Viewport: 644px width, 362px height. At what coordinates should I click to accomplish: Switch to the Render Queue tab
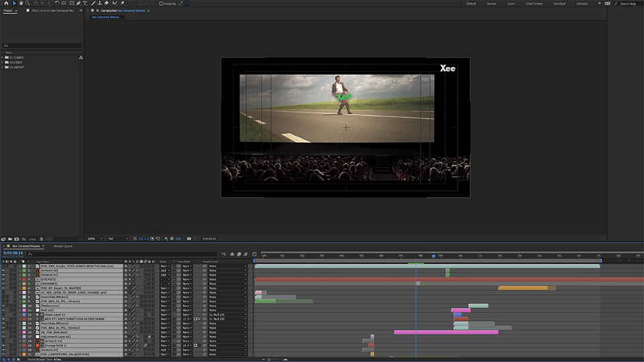[63, 246]
